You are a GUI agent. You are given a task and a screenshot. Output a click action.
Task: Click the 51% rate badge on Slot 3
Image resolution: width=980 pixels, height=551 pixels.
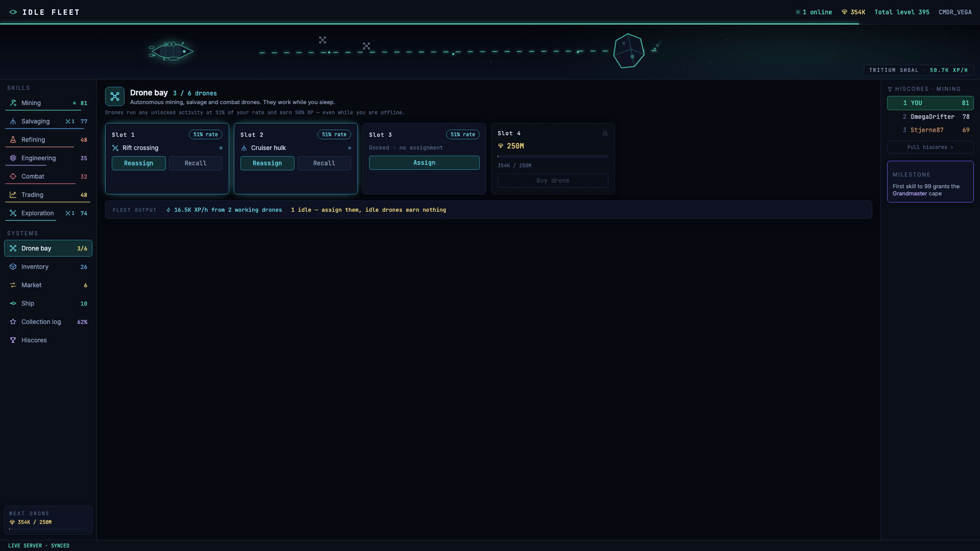tap(463, 135)
